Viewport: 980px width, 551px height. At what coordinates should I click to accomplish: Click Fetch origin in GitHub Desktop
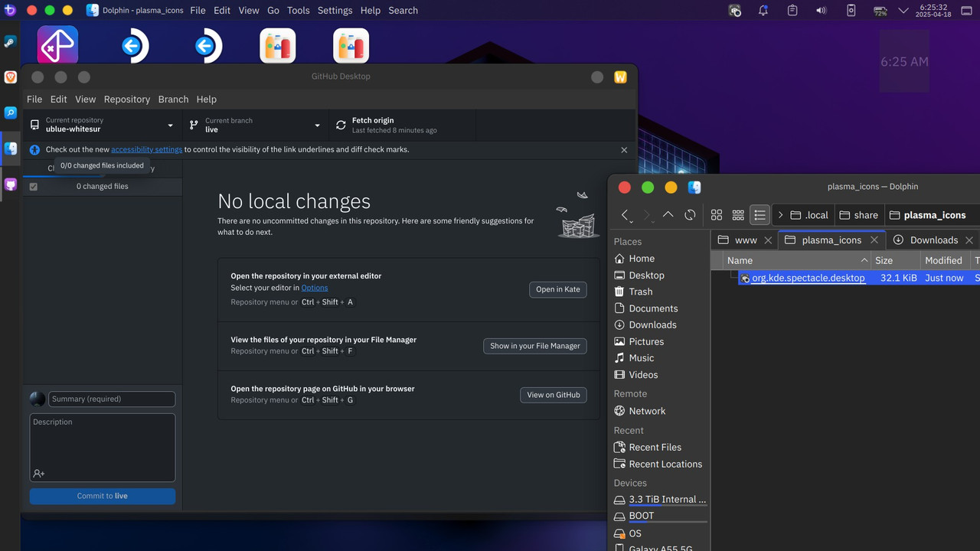point(403,125)
